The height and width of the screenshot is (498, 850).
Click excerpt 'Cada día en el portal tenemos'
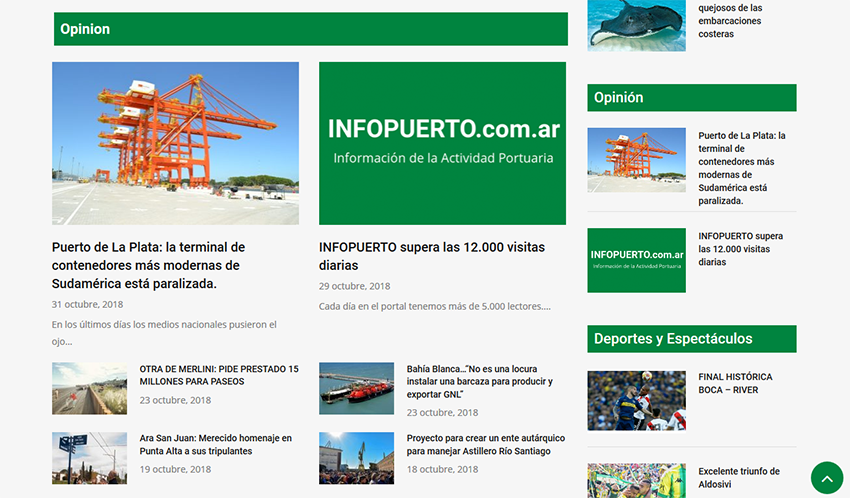pyautogui.click(x=435, y=306)
